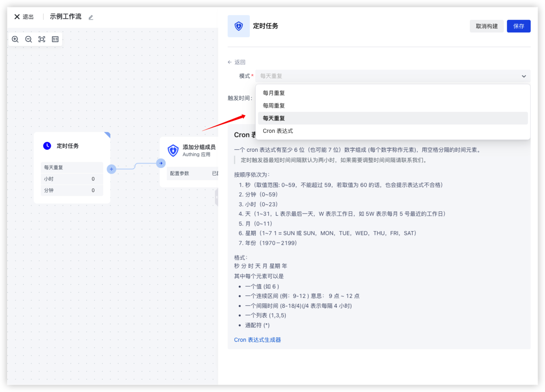This screenshot has width=545, height=392.
Task: Open the Cron 表达式生成器 link
Action: 257,340
